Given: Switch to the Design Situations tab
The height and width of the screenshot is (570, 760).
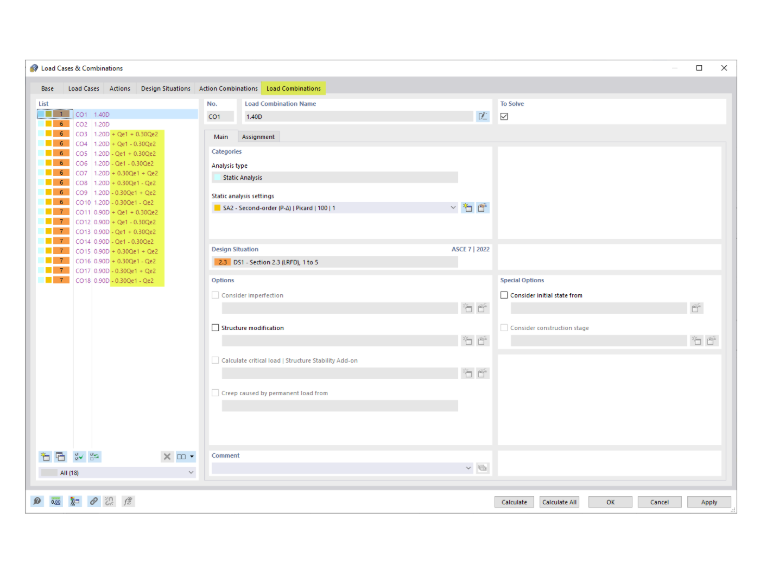Looking at the screenshot, I should 165,89.
